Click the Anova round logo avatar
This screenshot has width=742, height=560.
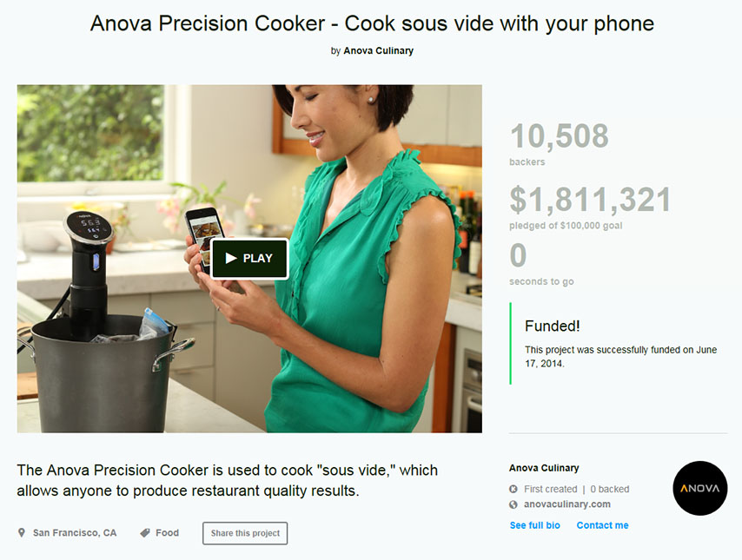click(700, 488)
